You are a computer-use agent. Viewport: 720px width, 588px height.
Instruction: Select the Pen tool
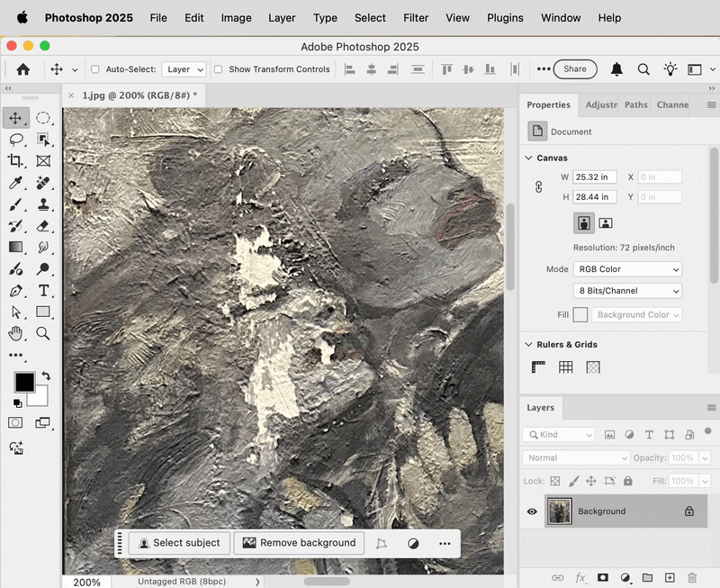pyautogui.click(x=16, y=290)
